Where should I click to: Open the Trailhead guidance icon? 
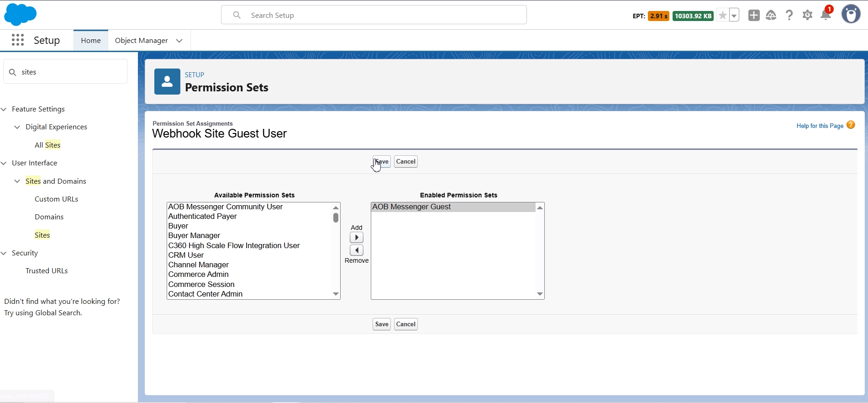coord(771,15)
